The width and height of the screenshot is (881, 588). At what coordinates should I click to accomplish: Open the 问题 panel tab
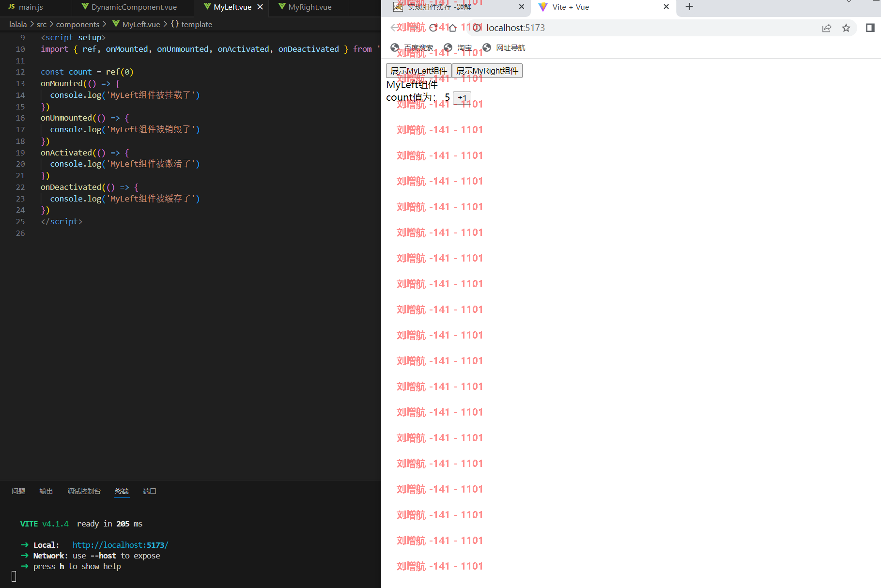click(x=18, y=491)
